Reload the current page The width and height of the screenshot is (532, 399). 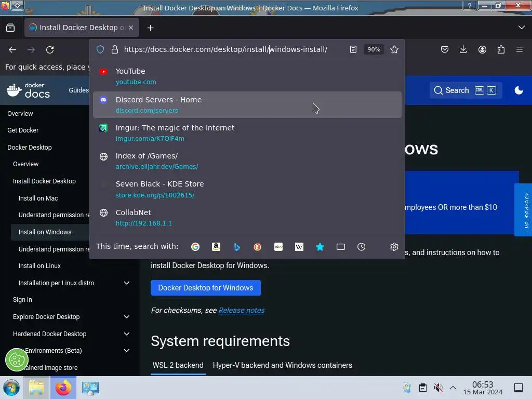click(50, 50)
